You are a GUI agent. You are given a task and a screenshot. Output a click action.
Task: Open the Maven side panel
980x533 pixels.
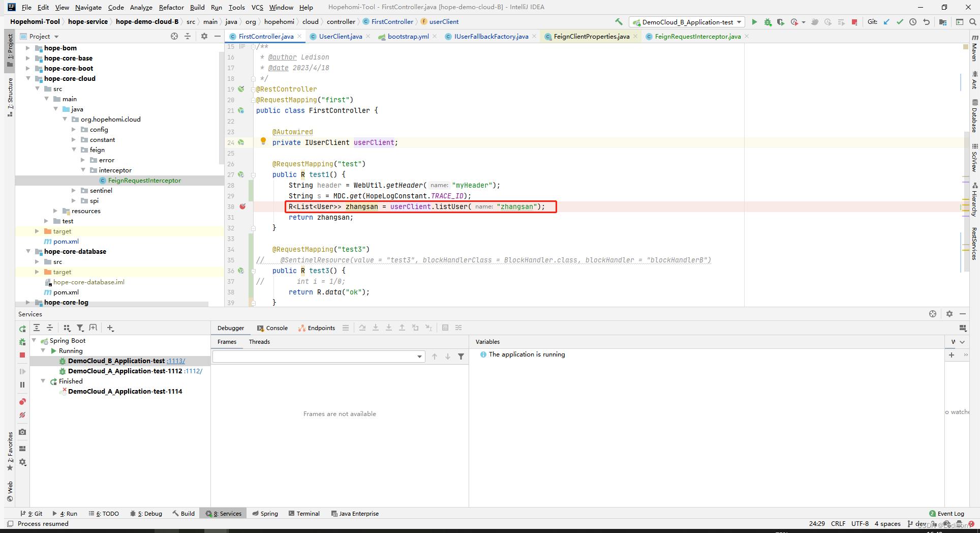(974, 48)
